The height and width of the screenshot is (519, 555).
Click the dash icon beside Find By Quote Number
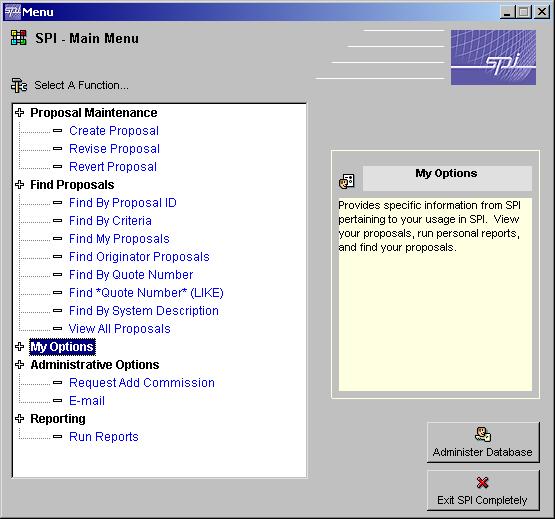pos(57,275)
